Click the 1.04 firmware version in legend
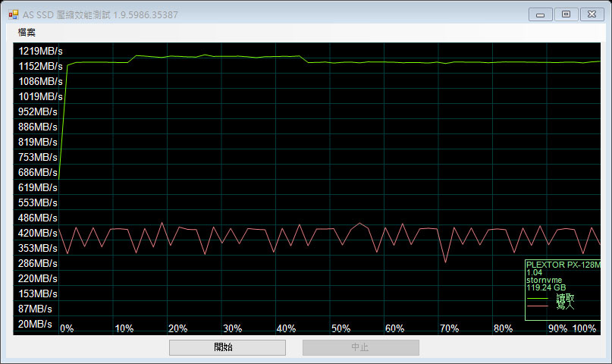 point(535,273)
